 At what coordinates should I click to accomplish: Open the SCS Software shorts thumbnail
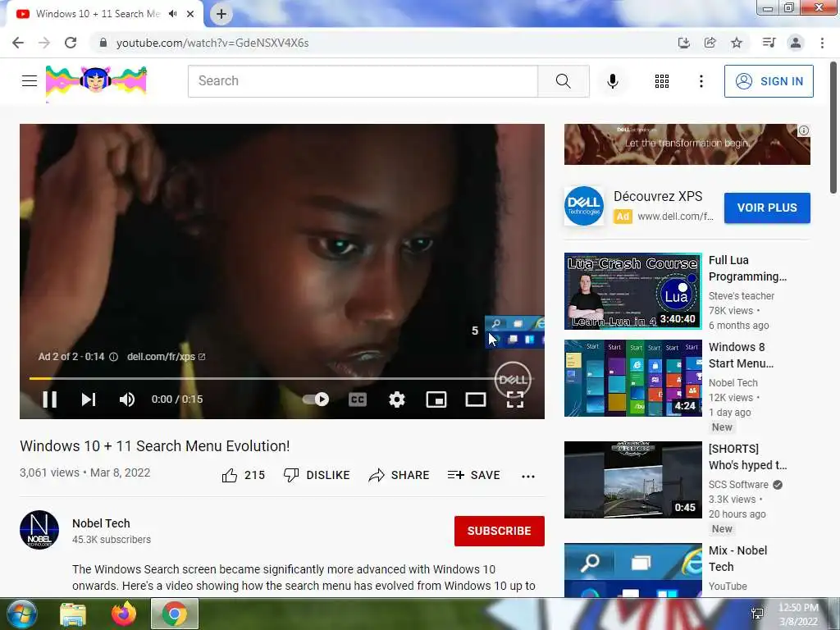632,479
